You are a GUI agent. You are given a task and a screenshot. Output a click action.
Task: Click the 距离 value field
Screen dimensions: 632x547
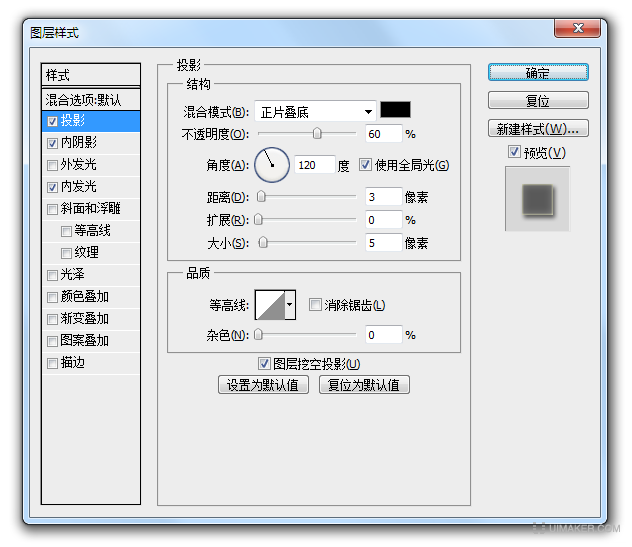coord(383,197)
